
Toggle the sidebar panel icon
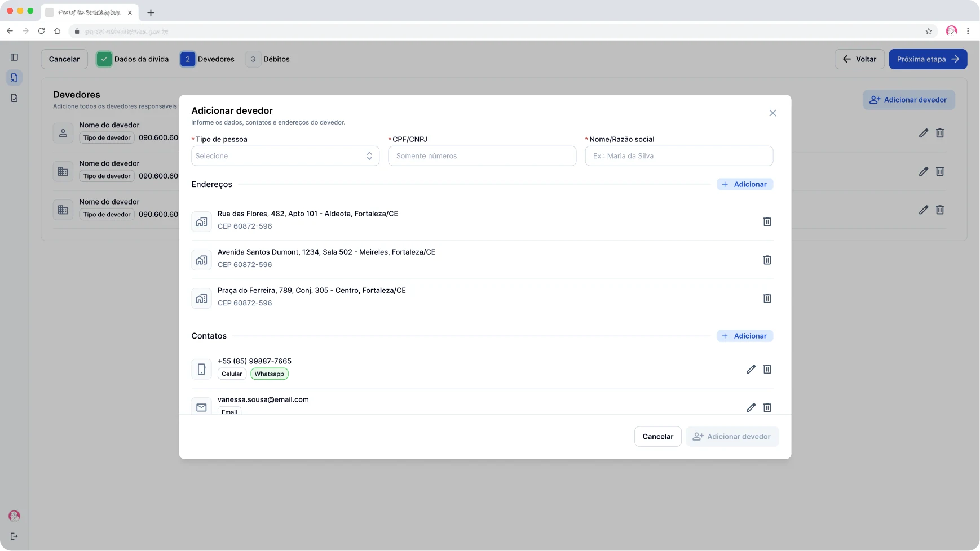click(x=14, y=57)
